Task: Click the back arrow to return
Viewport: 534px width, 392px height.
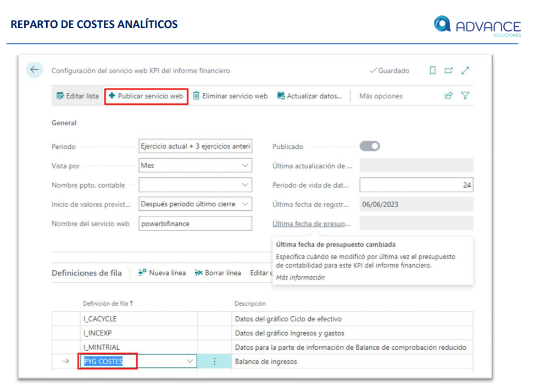Action: tap(33, 70)
